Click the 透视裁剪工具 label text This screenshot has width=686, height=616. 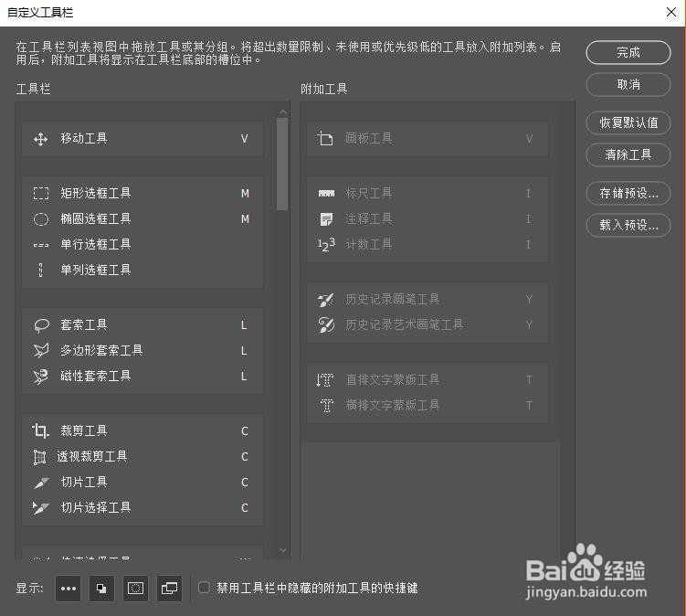92,457
